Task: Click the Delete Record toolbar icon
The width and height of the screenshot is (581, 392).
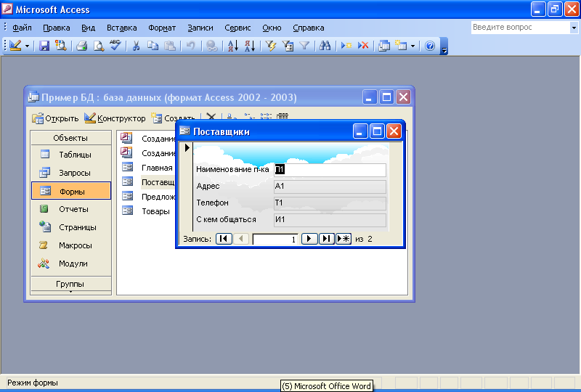Action: tap(363, 46)
